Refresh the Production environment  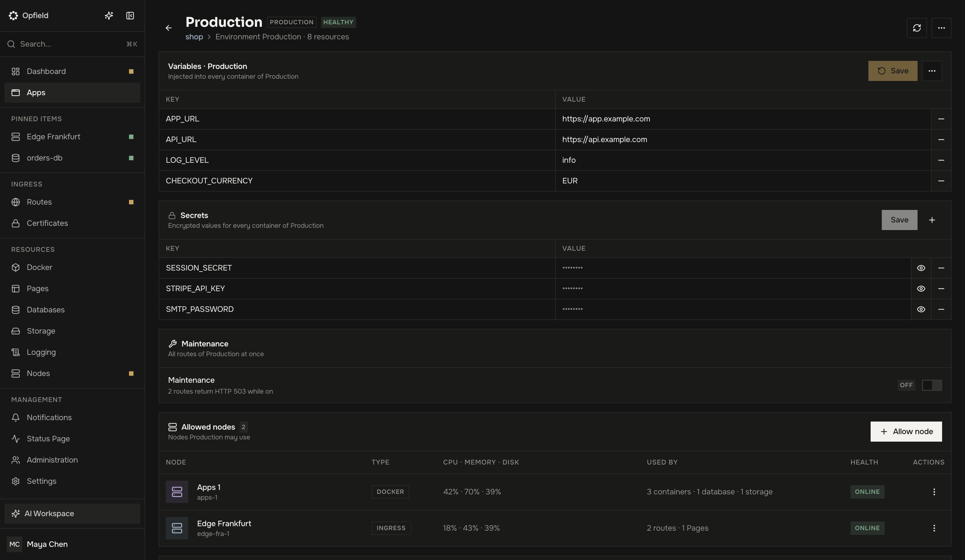click(917, 28)
